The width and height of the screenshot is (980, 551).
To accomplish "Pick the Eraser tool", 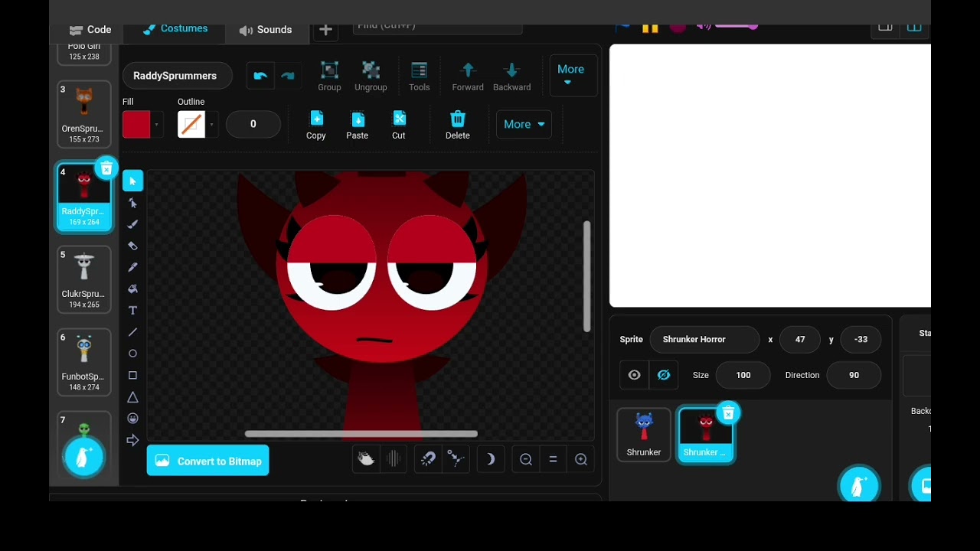I will pyautogui.click(x=132, y=246).
